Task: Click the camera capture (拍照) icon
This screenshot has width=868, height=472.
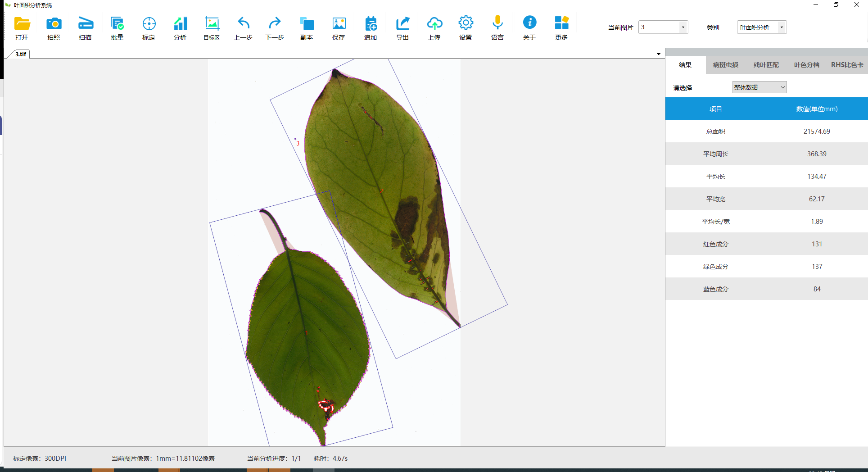Action: (x=54, y=24)
